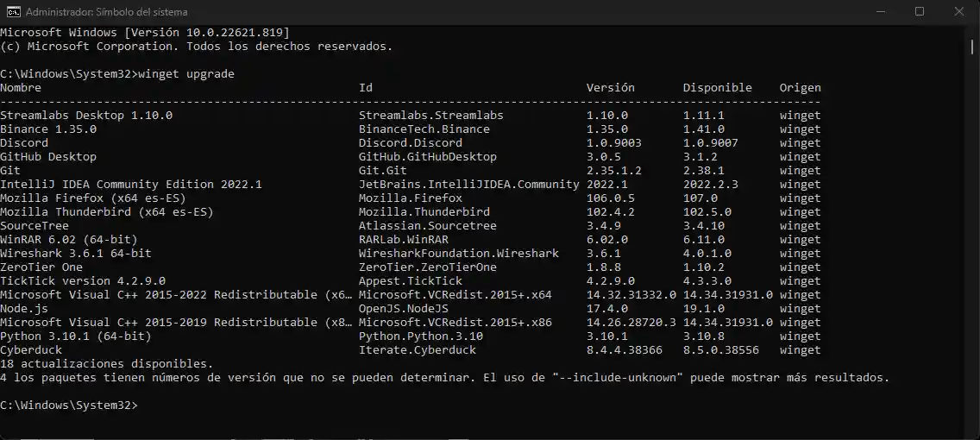This screenshot has width=980, height=440.
Task: Select the 'Cyberduck' name
Action: point(31,350)
